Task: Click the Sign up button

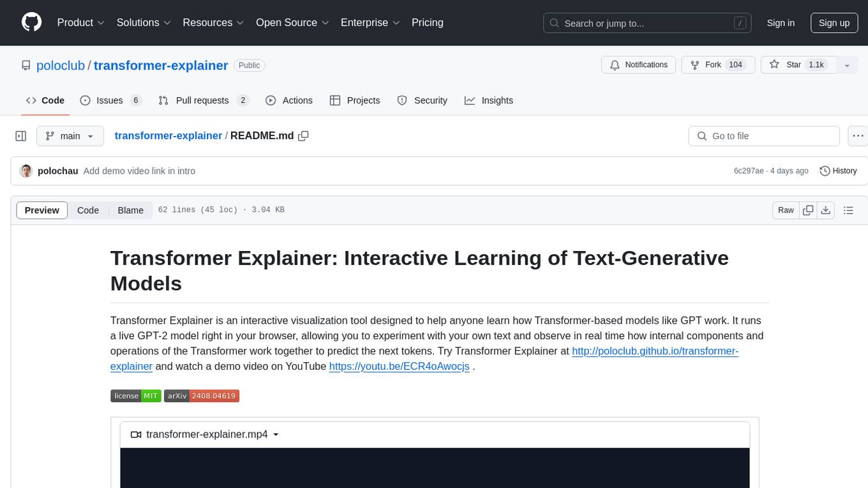Action: click(x=834, y=23)
